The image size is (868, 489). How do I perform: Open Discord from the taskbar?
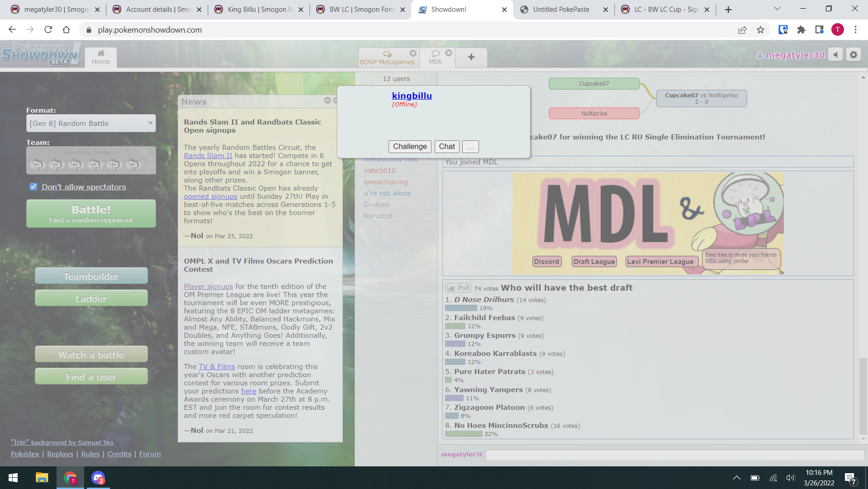98,478
